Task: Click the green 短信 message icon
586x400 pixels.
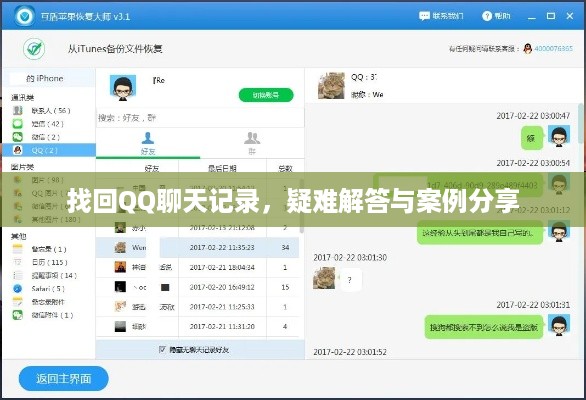Action: click(18, 124)
